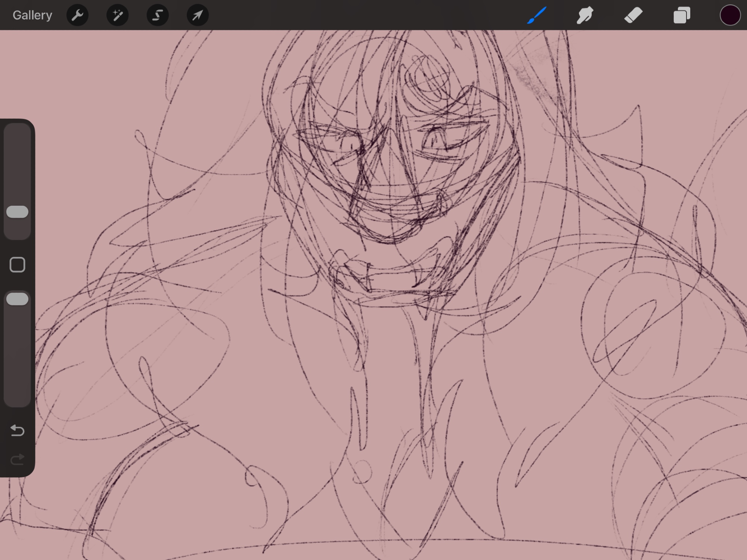Select the Eraser tool
The width and height of the screenshot is (747, 560).
(x=633, y=15)
